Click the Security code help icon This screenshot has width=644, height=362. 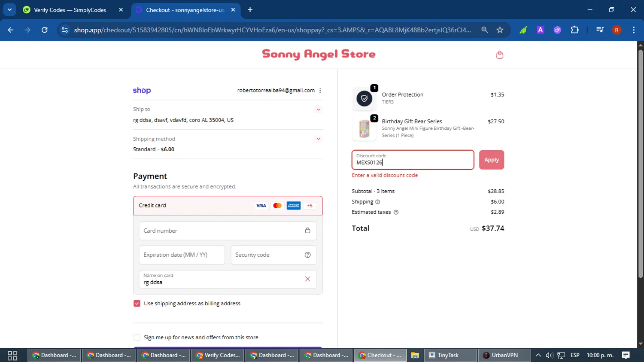(307, 255)
